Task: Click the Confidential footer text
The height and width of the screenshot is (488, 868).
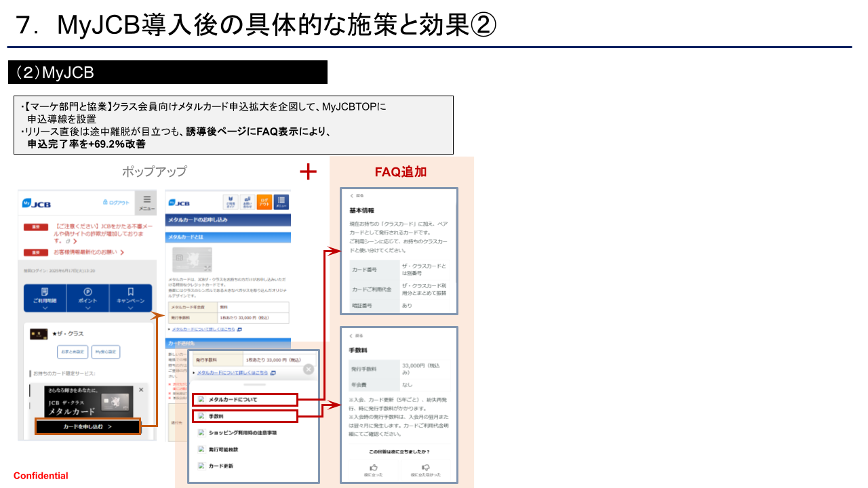Action: coord(41,476)
